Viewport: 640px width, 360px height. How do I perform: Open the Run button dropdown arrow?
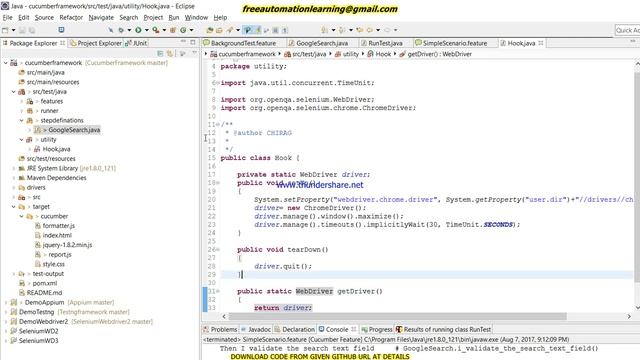click(147, 30)
